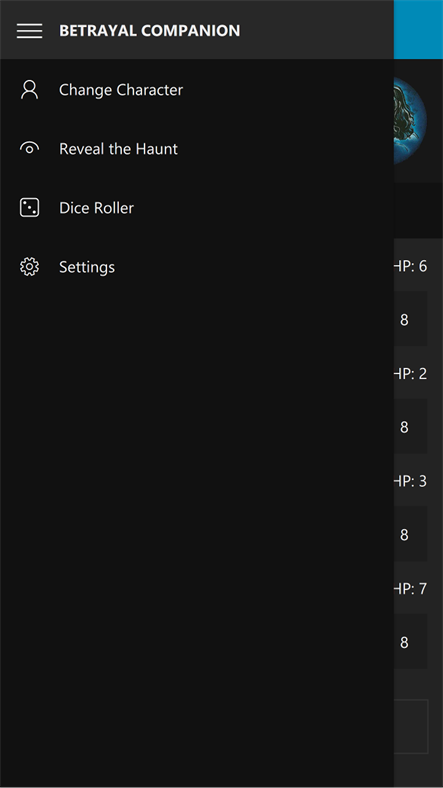Click the eye icon for Reveal the Haunt

29,149
